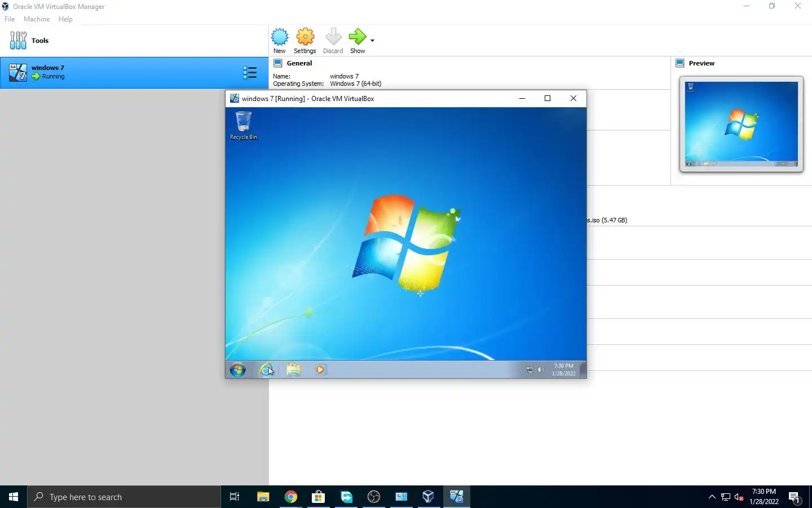Open Microsoft Store on the host taskbar
Viewport: 812px width, 508px height.
point(319,497)
